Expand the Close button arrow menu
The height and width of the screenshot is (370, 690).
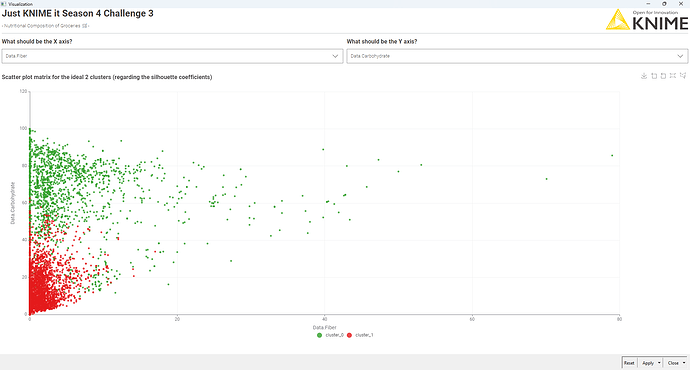(684, 363)
